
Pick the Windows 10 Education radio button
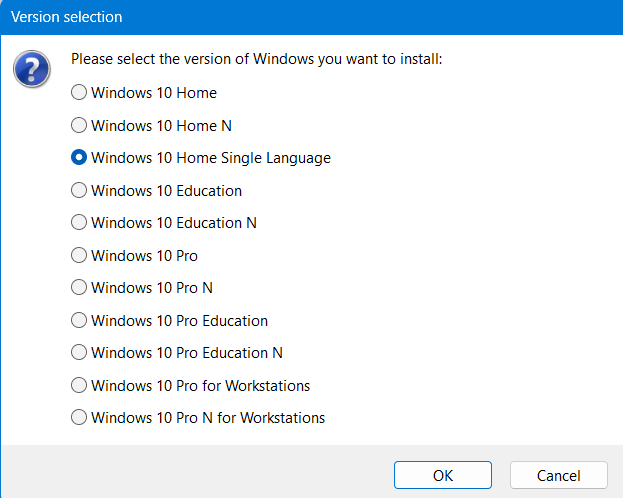[x=79, y=190]
